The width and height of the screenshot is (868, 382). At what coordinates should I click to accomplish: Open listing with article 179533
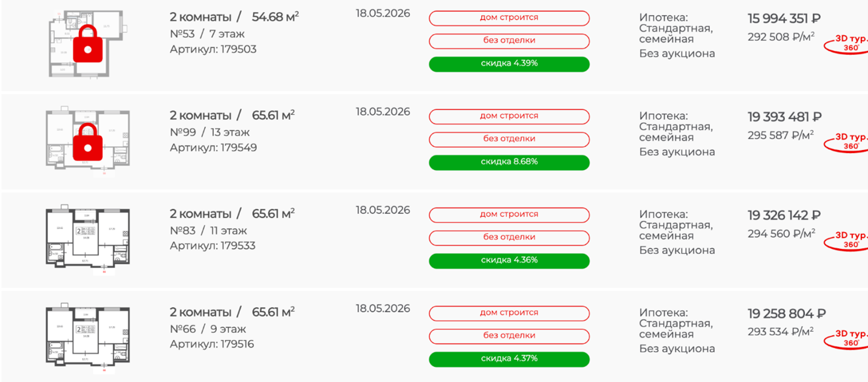(x=213, y=246)
